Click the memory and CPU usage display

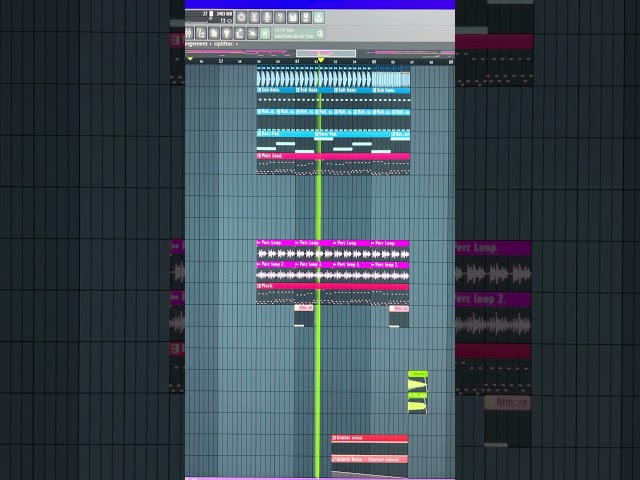click(x=211, y=17)
